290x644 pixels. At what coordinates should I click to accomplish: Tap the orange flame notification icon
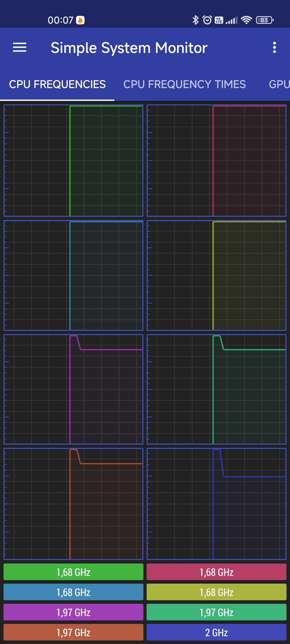click(80, 20)
